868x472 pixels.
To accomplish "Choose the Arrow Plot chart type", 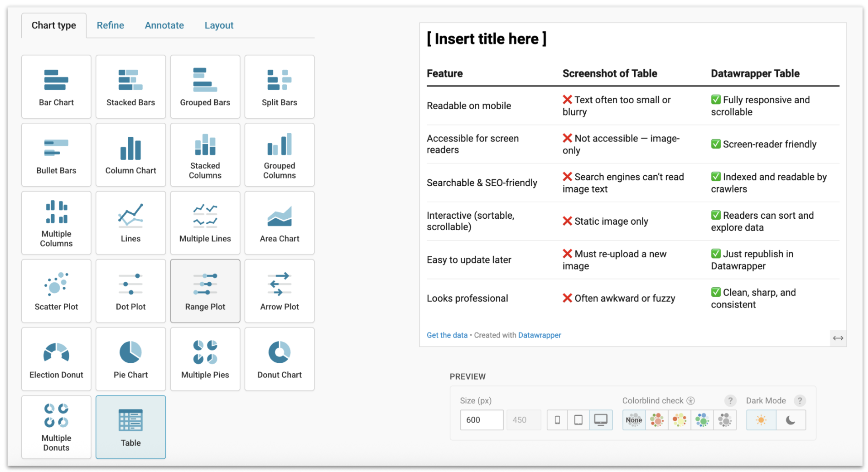I will [279, 291].
